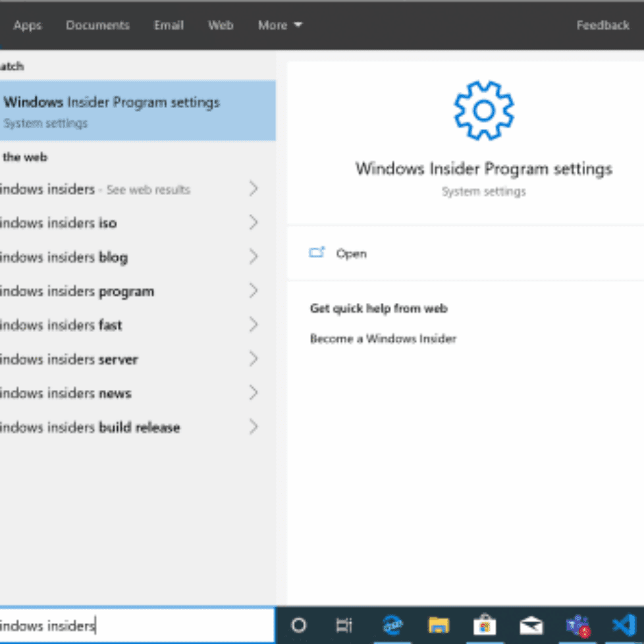The height and width of the screenshot is (644, 644).
Task: Open Microsoft Edge from the taskbar
Action: 392,625
